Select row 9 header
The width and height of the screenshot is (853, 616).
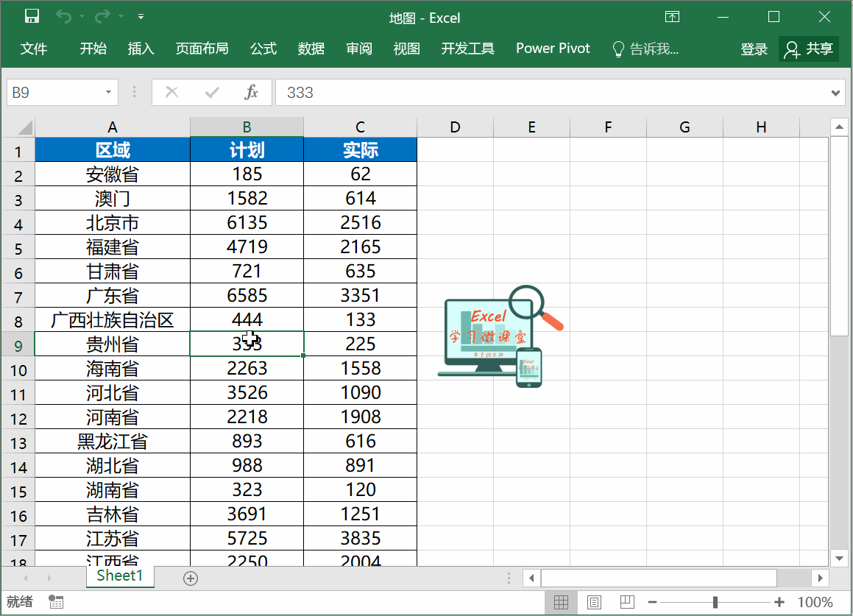pyautogui.click(x=18, y=346)
